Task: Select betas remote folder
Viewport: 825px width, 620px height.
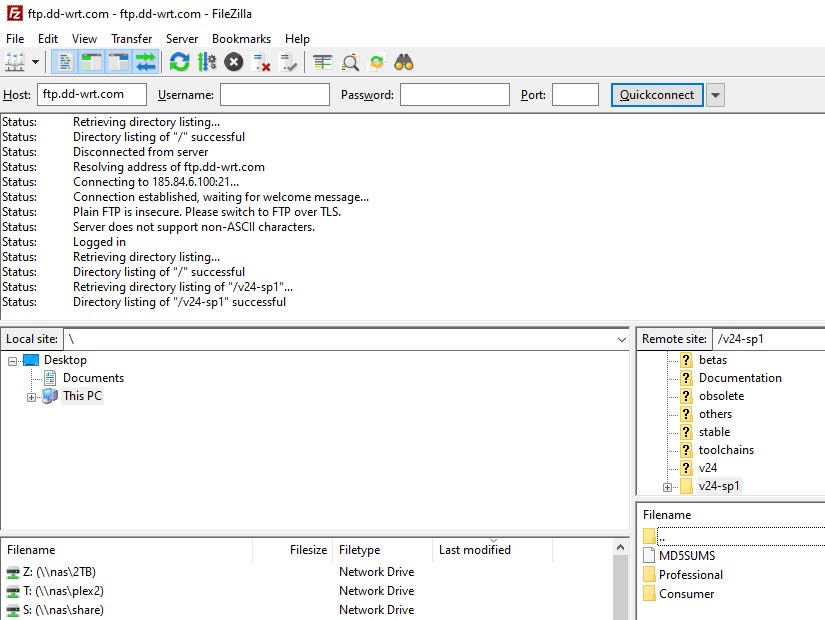Action: coord(712,360)
